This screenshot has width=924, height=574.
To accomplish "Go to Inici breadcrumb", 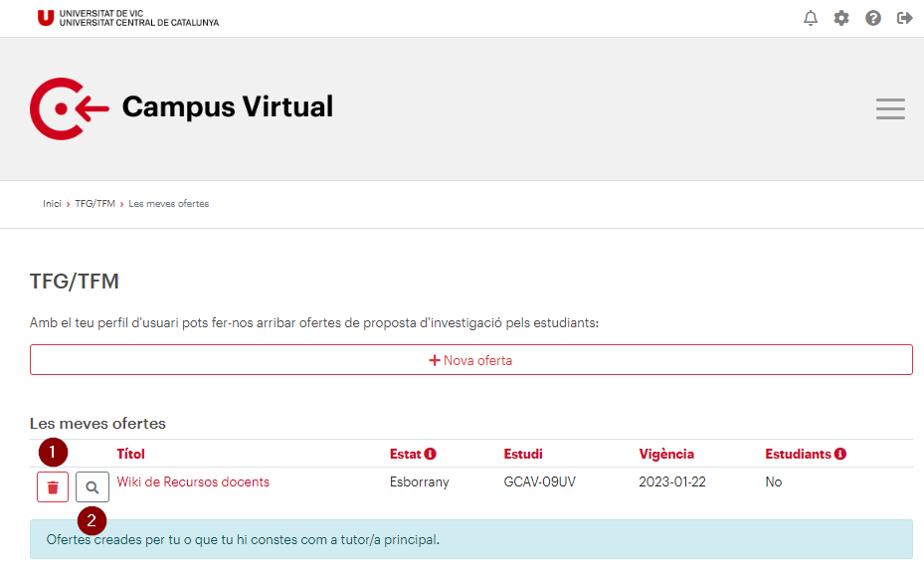I will [52, 204].
